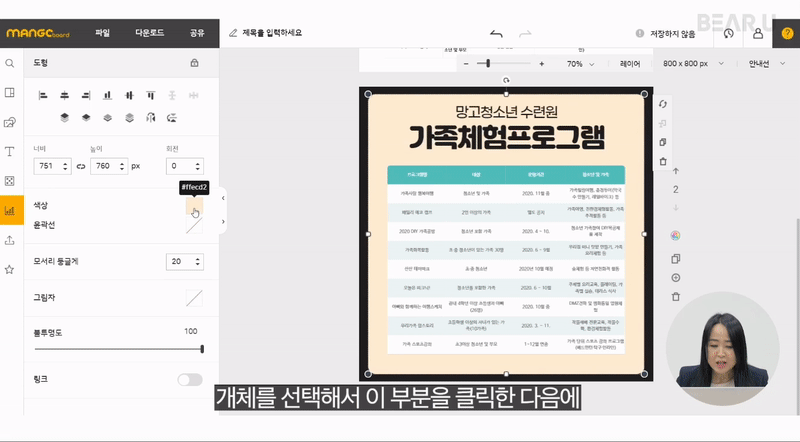800x442 pixels.
Task: Click the undo arrow
Action: 496,34
